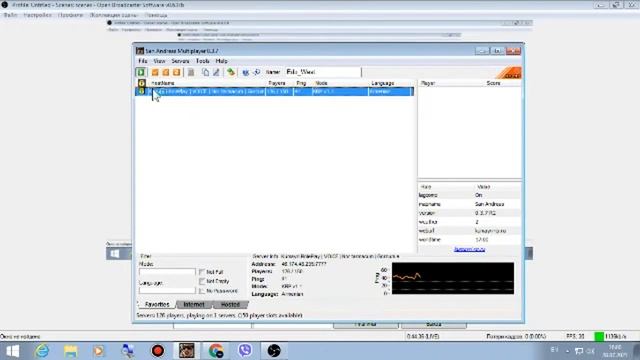The height and width of the screenshot is (360, 640).
Task: Click the Name input field in toolbar
Action: click(322, 72)
